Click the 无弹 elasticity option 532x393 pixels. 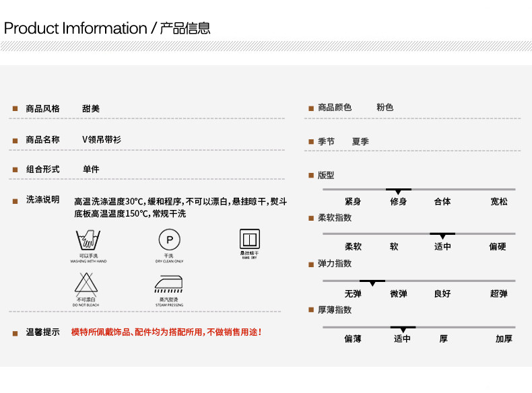[353, 293]
